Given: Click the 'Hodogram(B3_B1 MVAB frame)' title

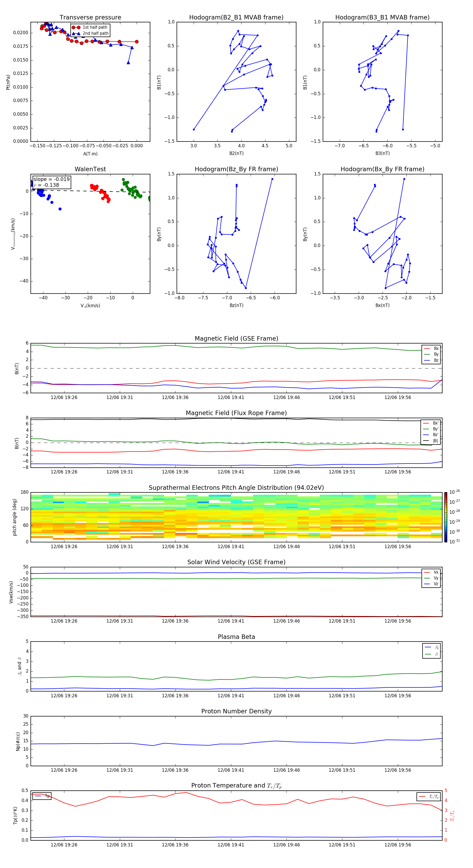Looking at the screenshot, I should tap(382, 18).
